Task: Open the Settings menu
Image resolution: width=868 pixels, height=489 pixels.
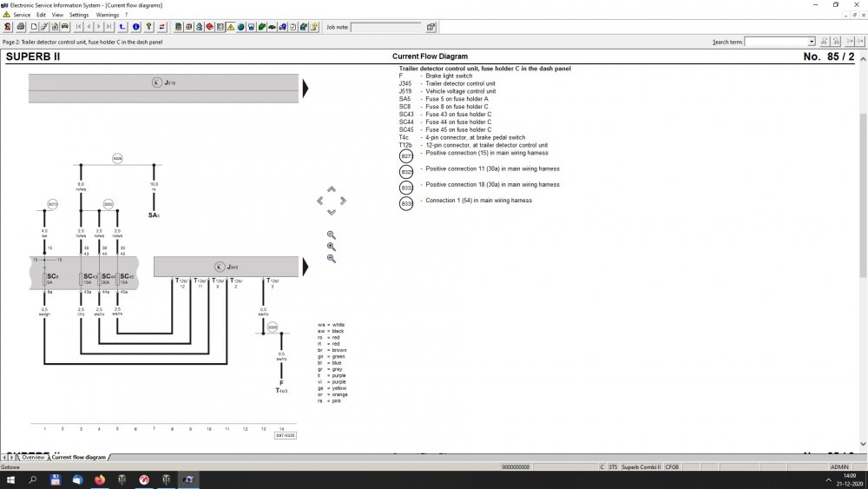Action: click(79, 15)
